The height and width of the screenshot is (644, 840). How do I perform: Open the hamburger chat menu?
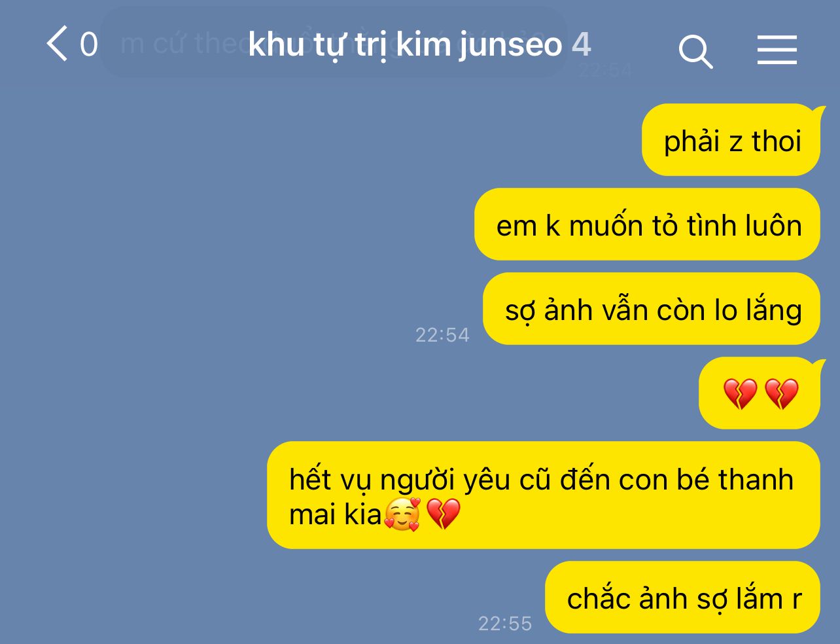(x=777, y=50)
